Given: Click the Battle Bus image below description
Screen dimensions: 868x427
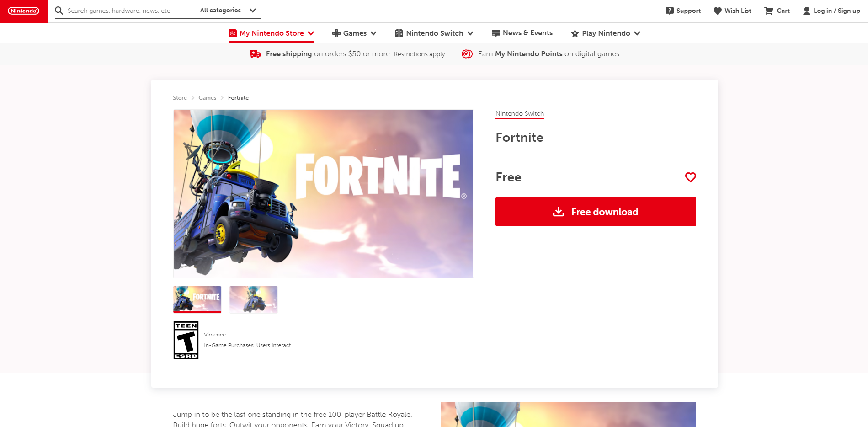Looking at the screenshot, I should [569, 415].
